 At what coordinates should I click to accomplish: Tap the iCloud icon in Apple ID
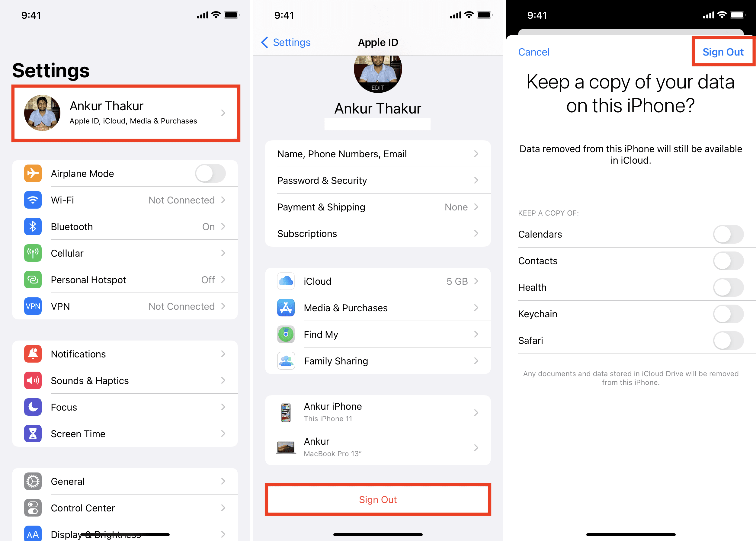point(286,280)
